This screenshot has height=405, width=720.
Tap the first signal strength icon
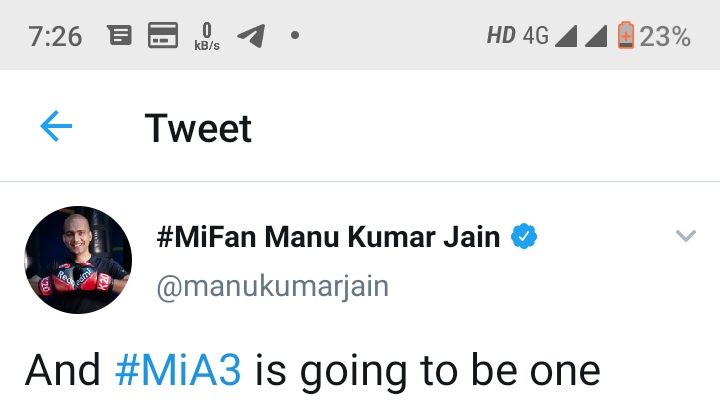coord(566,35)
